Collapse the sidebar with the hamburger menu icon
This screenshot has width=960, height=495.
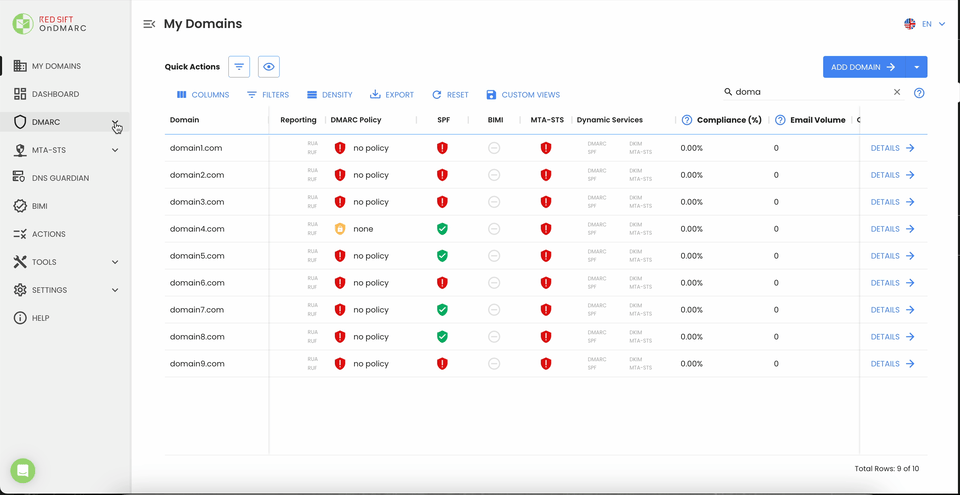(x=149, y=24)
